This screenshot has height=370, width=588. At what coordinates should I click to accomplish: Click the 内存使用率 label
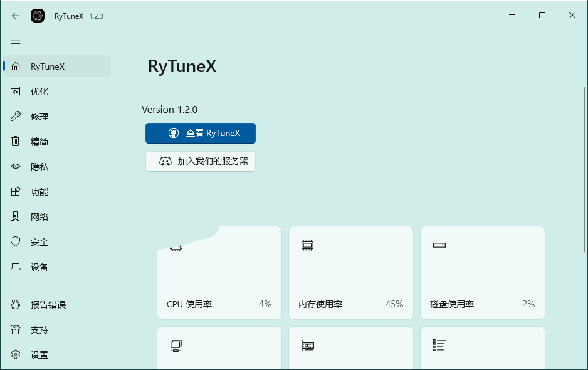[x=320, y=304]
